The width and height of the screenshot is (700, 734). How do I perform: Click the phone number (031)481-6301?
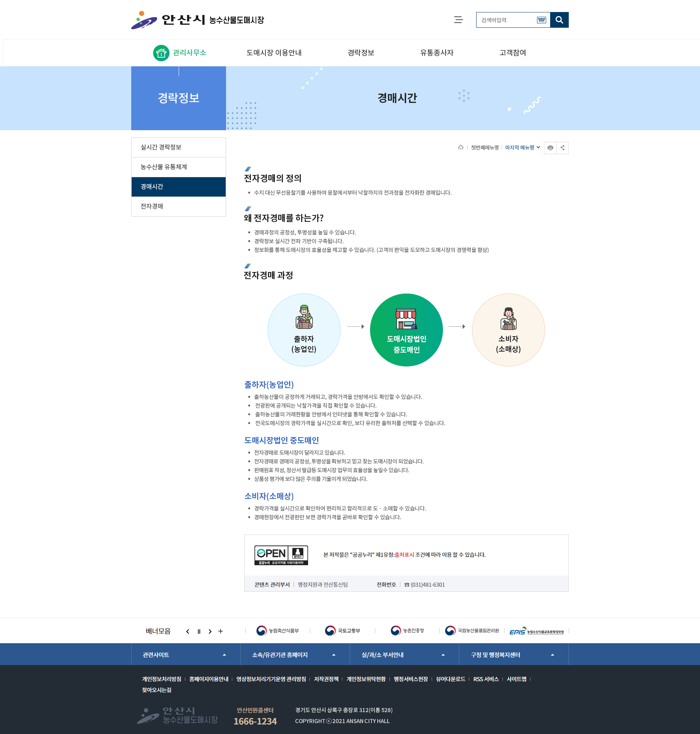[428, 585]
